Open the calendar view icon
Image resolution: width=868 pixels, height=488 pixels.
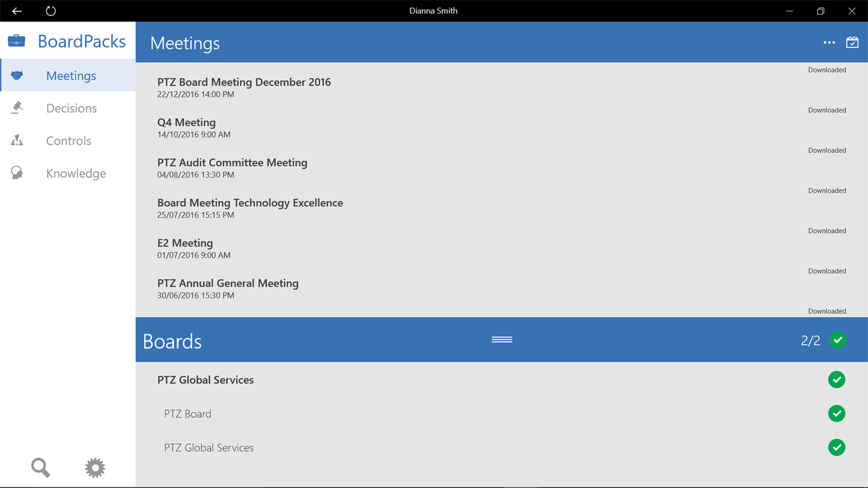pyautogui.click(x=852, y=42)
